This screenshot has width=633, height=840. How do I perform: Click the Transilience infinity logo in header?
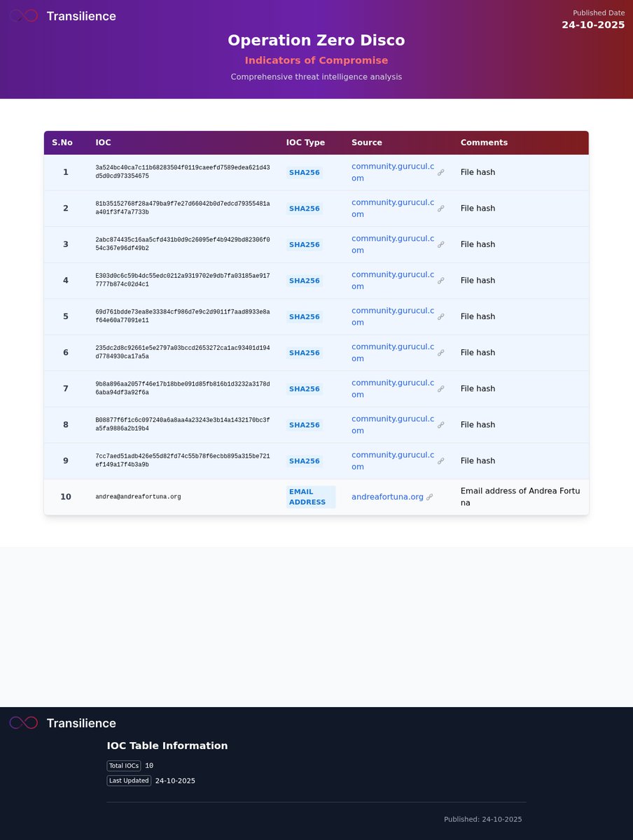coord(24,15)
